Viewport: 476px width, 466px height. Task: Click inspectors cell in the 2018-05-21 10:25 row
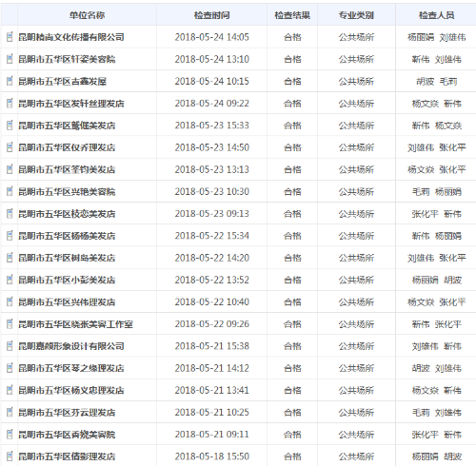coord(436,413)
